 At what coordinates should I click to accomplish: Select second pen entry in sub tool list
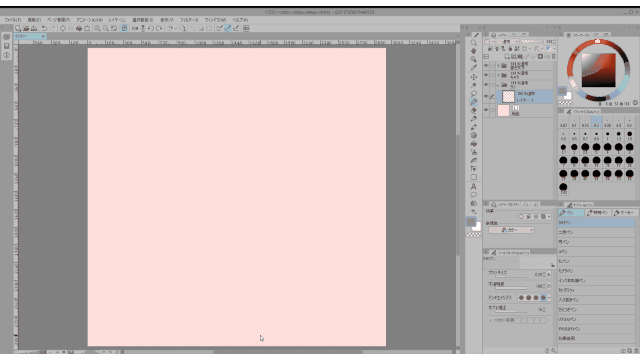click(x=596, y=232)
